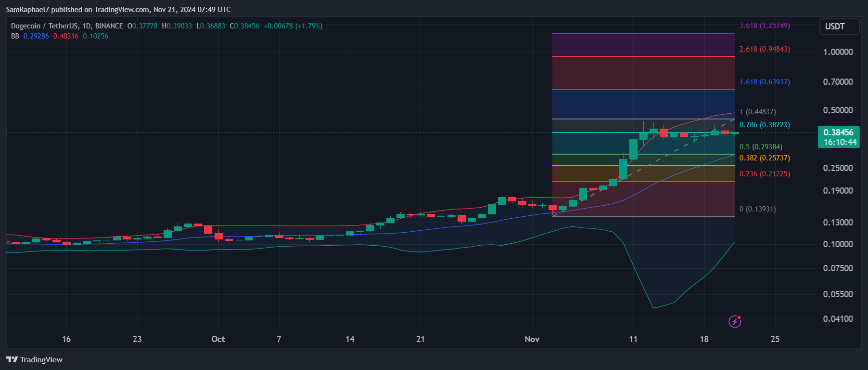Click the Oct label on the date axis
868x370 pixels.
[218, 339]
